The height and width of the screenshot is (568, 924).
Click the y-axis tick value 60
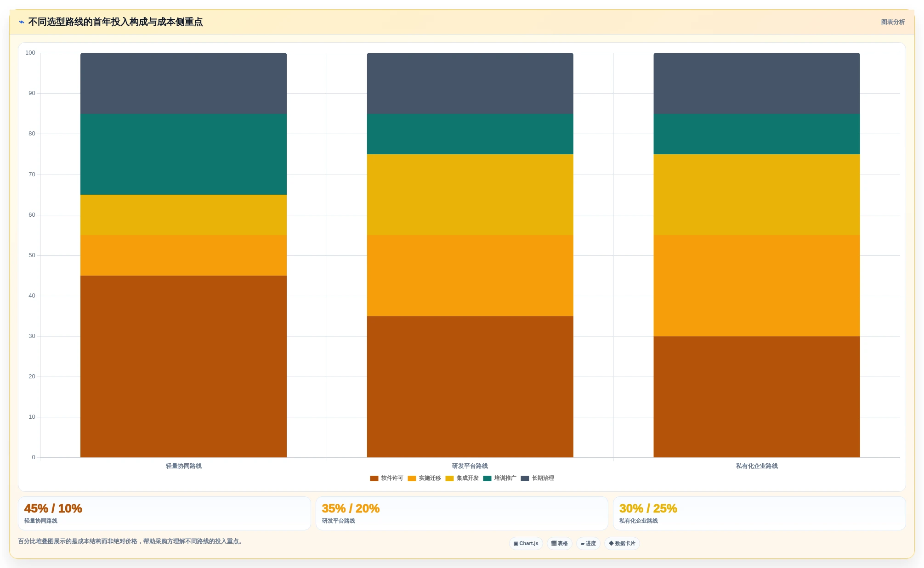coord(32,215)
